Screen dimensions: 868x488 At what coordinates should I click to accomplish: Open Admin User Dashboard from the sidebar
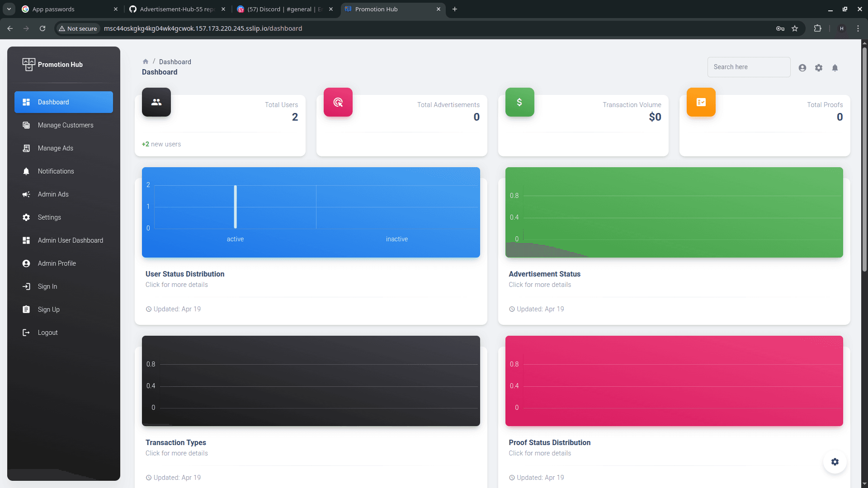[x=70, y=240]
